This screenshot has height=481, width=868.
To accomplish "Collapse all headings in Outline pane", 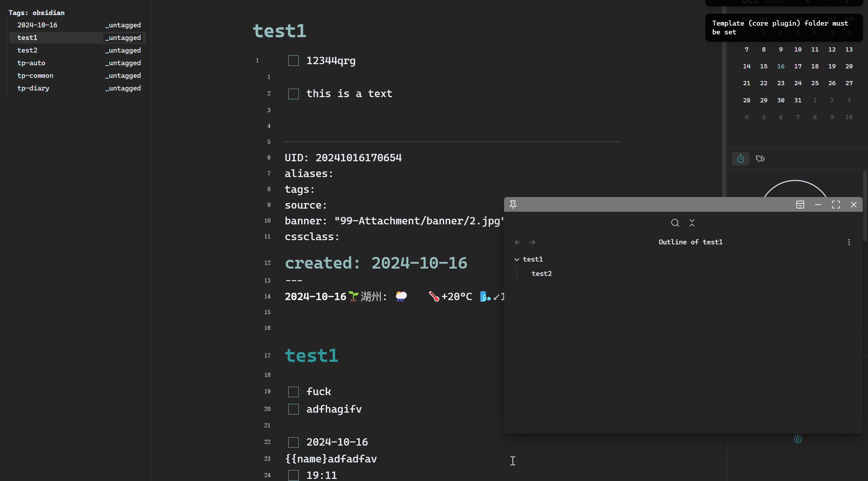I will point(692,223).
